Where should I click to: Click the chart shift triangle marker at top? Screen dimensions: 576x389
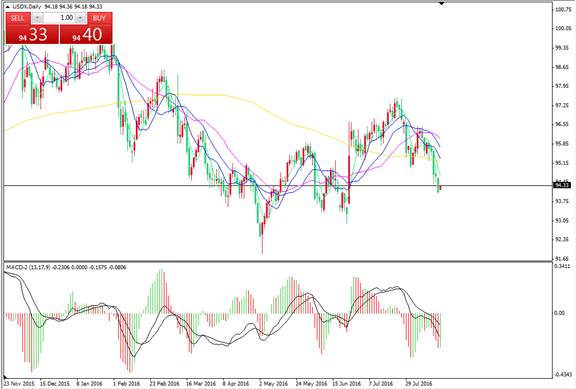click(442, 3)
